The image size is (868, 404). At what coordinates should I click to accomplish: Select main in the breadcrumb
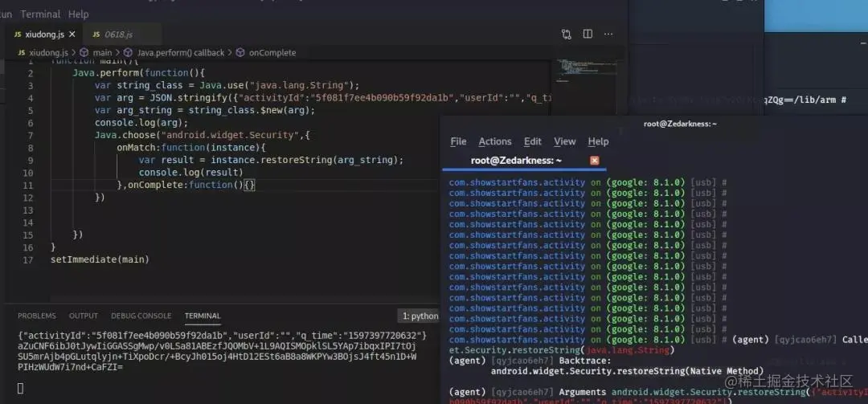pos(102,52)
